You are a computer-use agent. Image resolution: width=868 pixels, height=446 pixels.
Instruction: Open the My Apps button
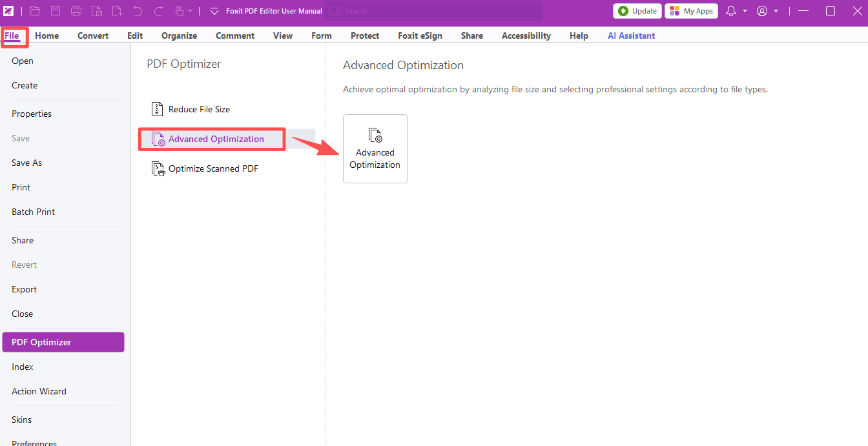point(692,11)
